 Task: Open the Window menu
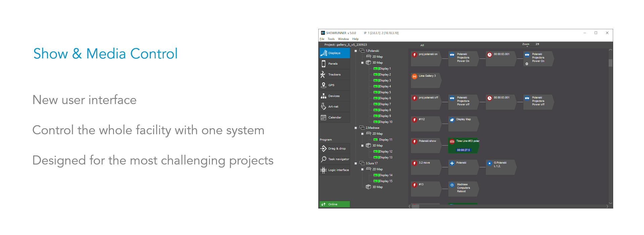(x=343, y=39)
